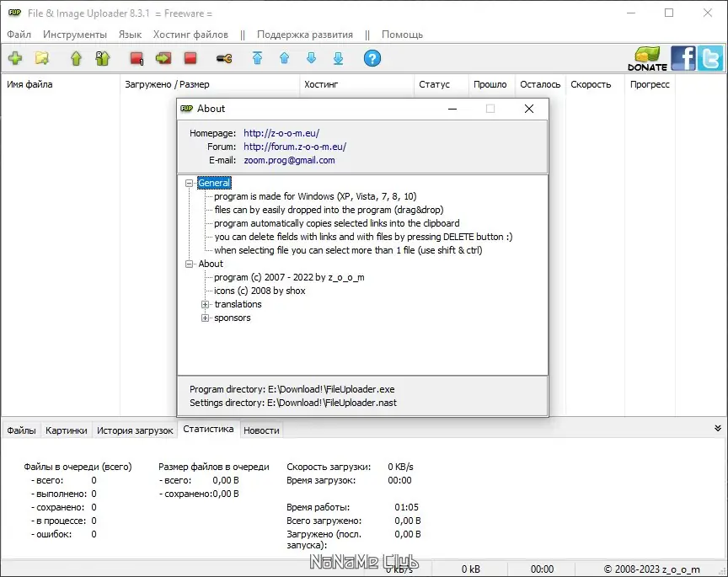
Task: Select the translations tree item
Action: [x=238, y=304]
